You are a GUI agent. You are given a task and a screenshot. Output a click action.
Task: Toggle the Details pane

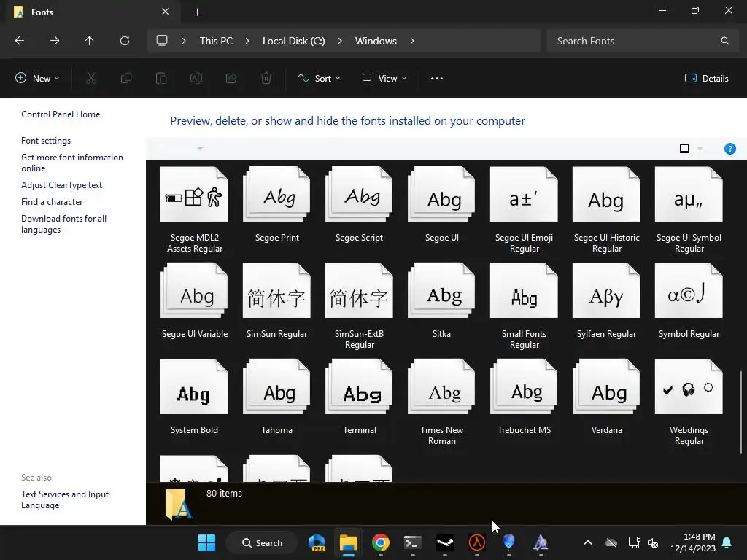click(x=706, y=79)
